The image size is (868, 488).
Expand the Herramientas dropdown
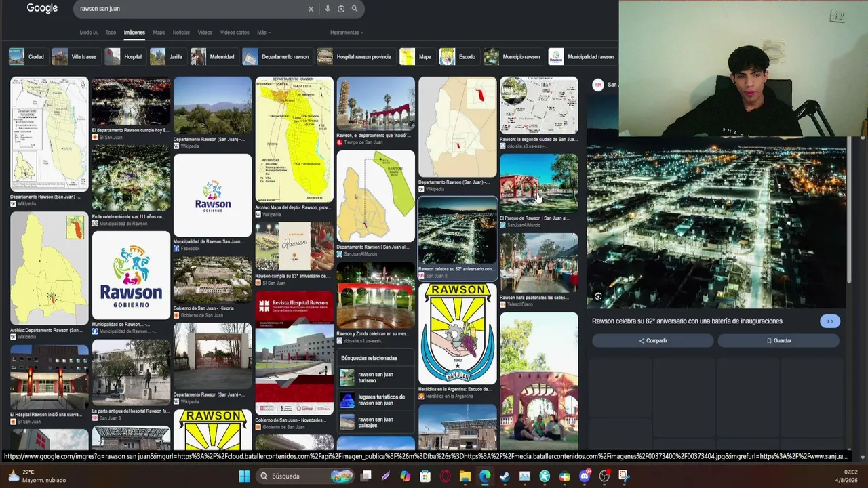(347, 33)
